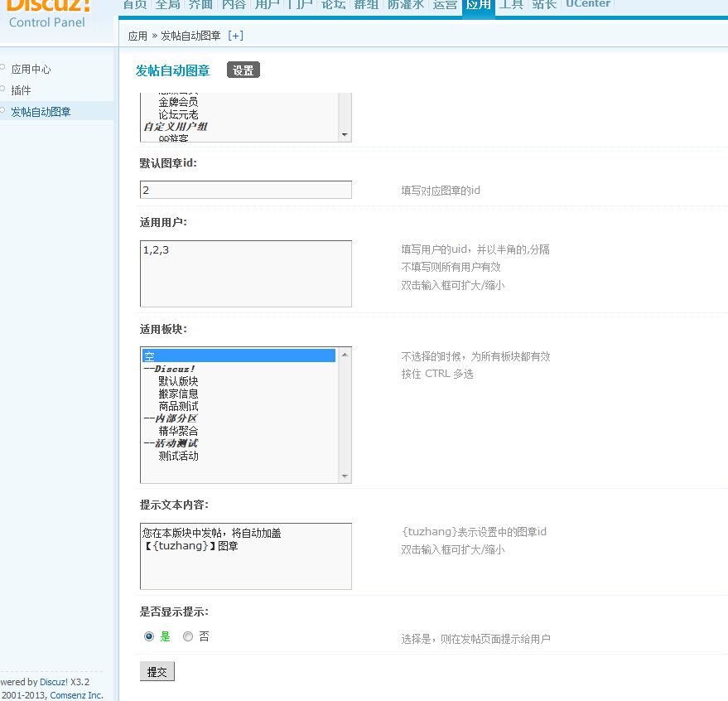Viewport: 728px width, 701px height.
Task: Select the 是 radio button
Action: point(149,636)
